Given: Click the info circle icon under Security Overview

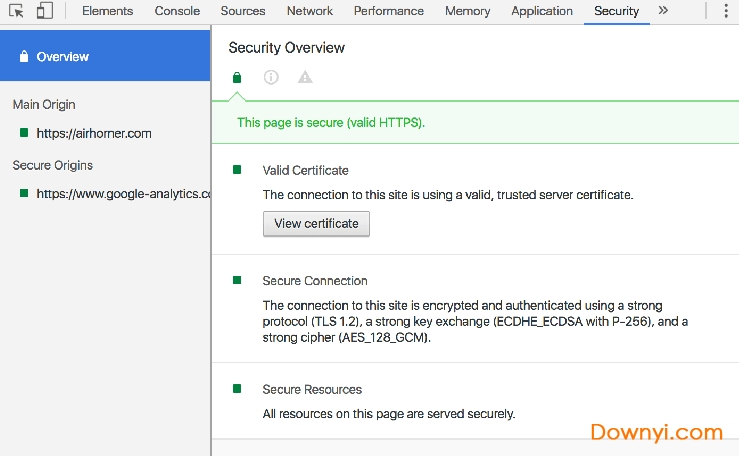Looking at the screenshot, I should click(x=271, y=77).
